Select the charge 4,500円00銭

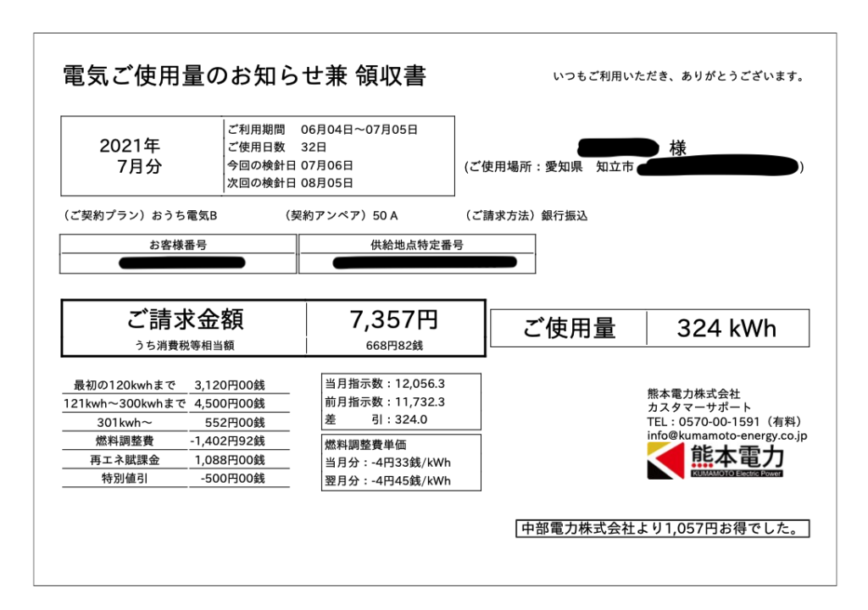coord(230,403)
